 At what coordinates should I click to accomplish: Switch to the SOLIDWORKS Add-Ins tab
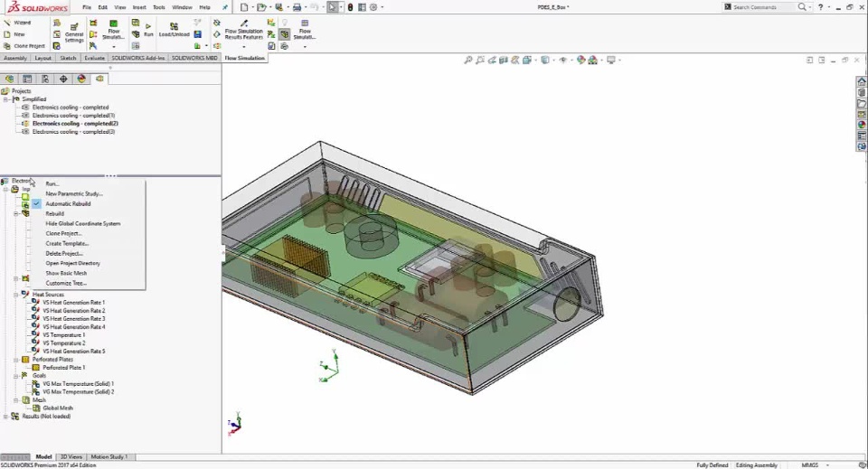[137, 58]
